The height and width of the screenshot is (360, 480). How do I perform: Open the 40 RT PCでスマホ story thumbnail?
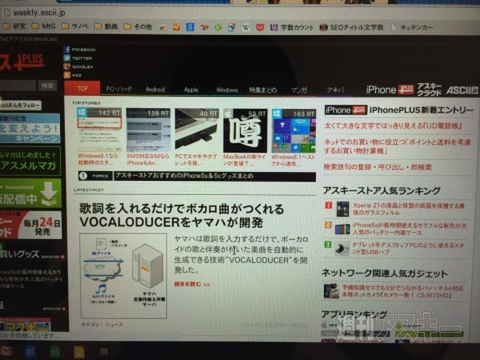[x=197, y=130]
